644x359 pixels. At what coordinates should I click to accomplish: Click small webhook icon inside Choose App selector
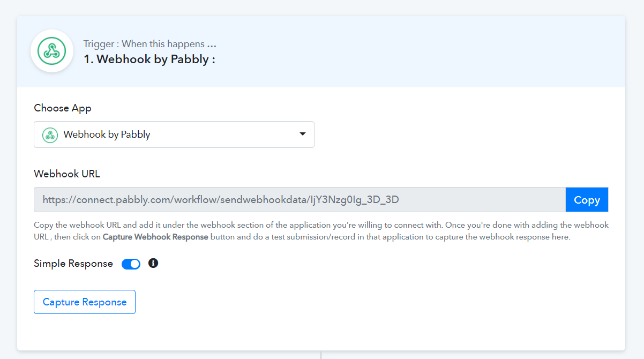(50, 134)
